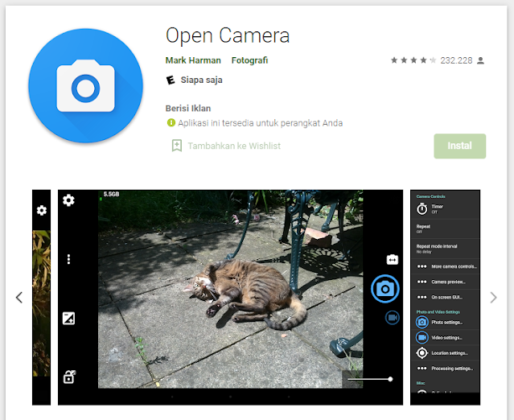
Task: Click the Camera Controls heading
Action: (430, 196)
